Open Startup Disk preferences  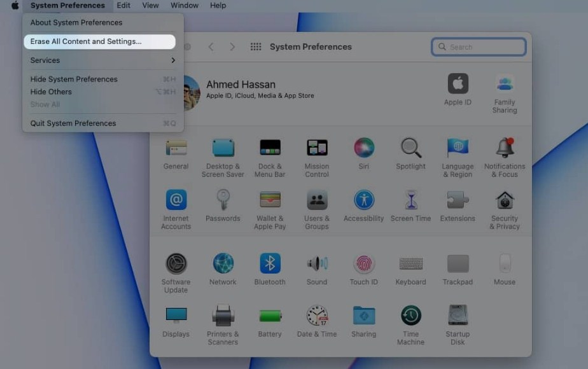(458, 325)
